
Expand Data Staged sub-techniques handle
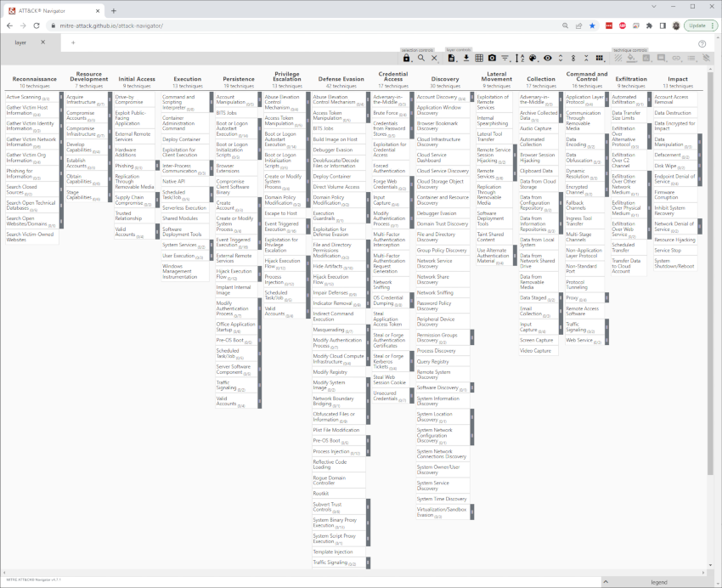tap(561, 298)
